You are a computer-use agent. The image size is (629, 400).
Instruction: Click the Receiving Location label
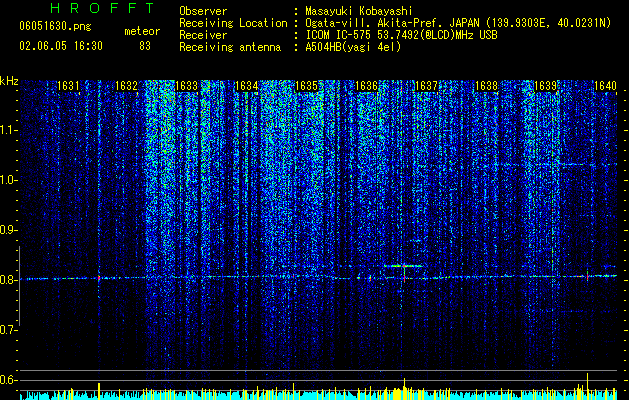coord(233,23)
